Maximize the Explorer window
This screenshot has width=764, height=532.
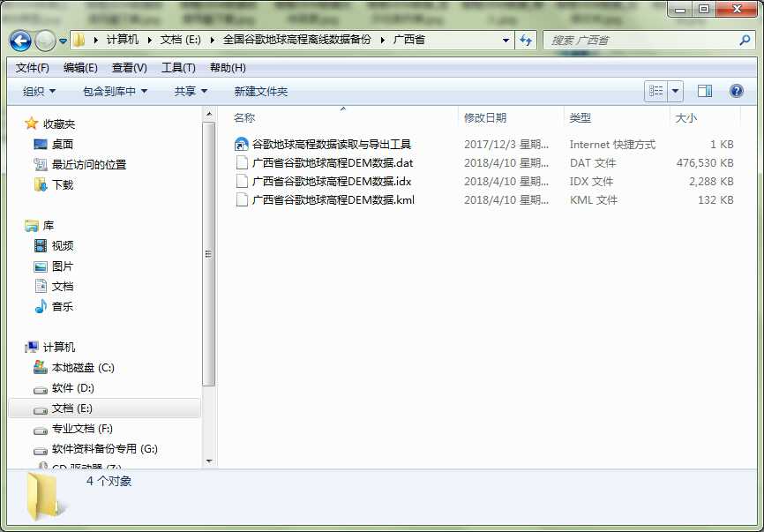coord(704,10)
